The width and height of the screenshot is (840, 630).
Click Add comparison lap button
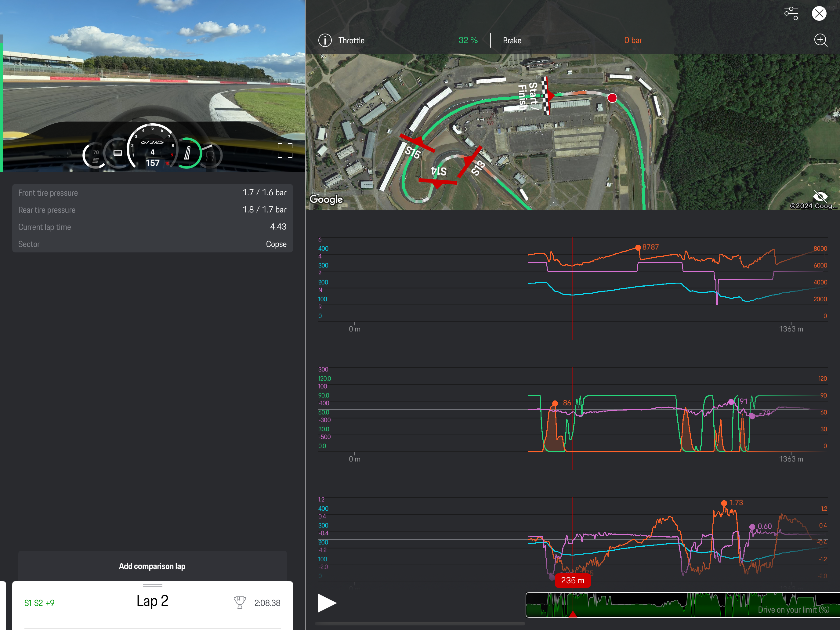[x=152, y=566]
